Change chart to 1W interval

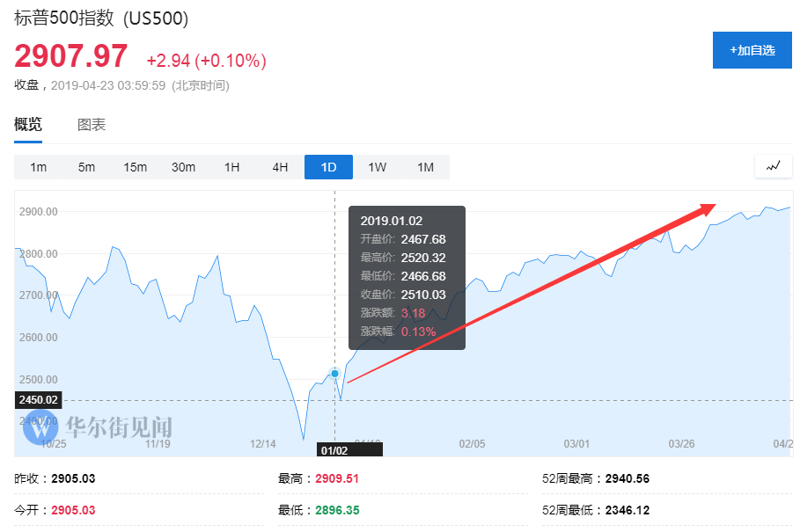coord(377,167)
